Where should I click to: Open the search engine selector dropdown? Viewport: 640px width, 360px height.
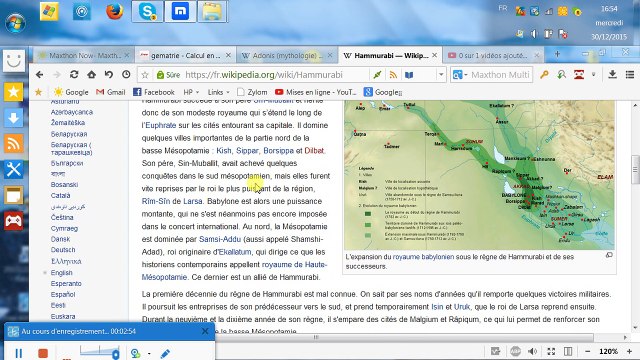(459, 75)
